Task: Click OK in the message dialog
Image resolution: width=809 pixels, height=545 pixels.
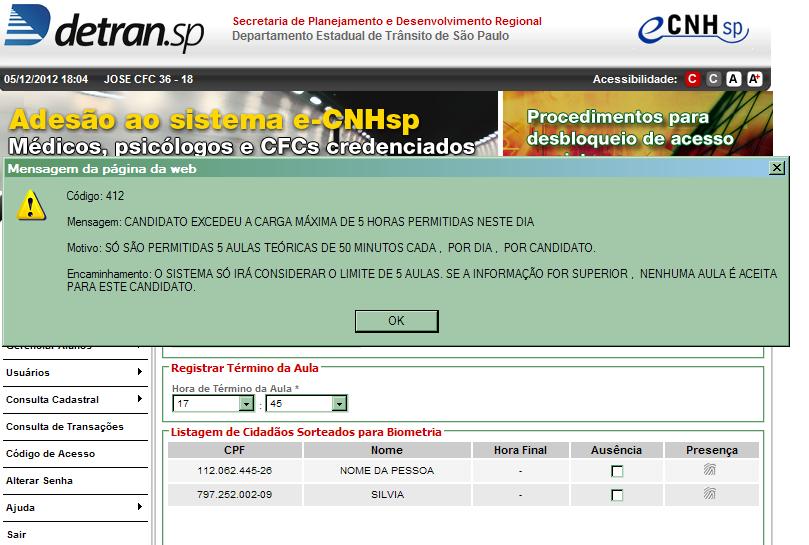Action: [396, 321]
